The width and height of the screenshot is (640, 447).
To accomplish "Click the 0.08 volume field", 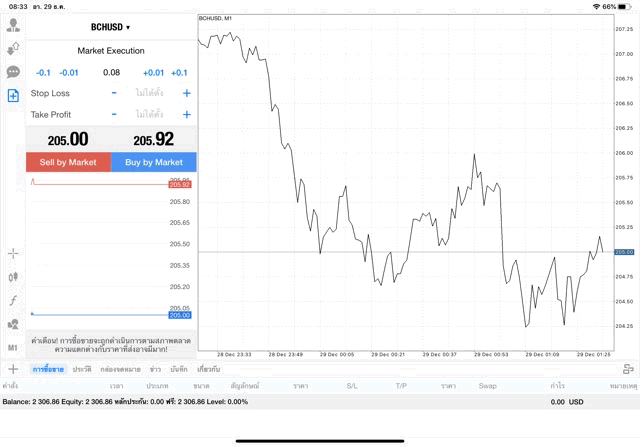I will point(111,73).
